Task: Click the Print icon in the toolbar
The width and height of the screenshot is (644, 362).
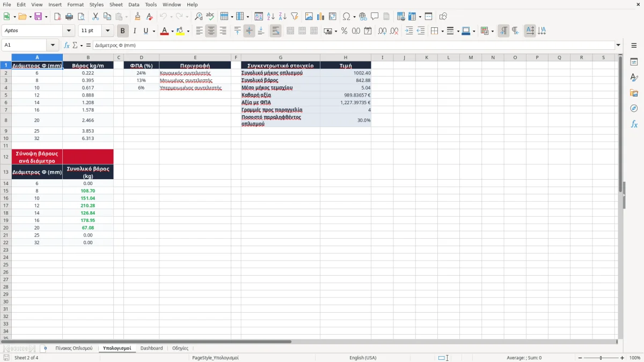Action: (69, 17)
